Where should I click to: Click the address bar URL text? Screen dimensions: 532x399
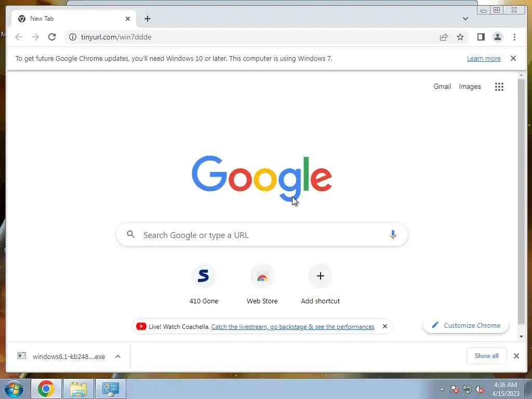(x=116, y=37)
